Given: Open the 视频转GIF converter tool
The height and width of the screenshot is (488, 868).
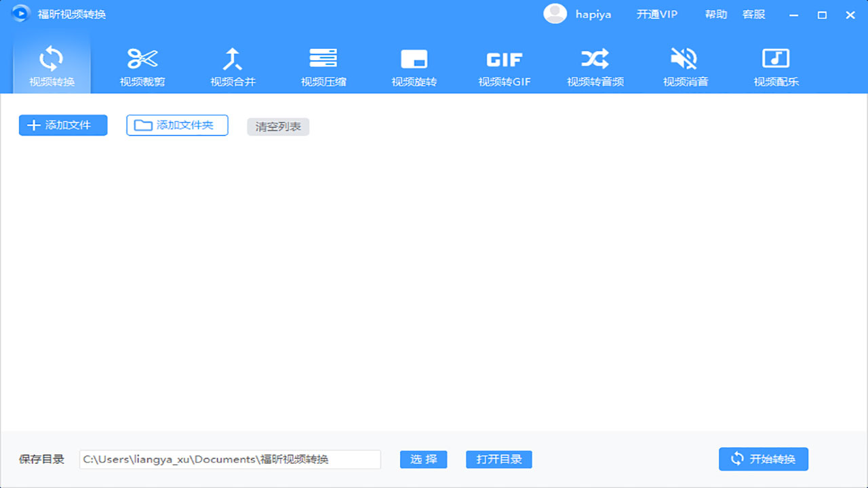Looking at the screenshot, I should (504, 64).
